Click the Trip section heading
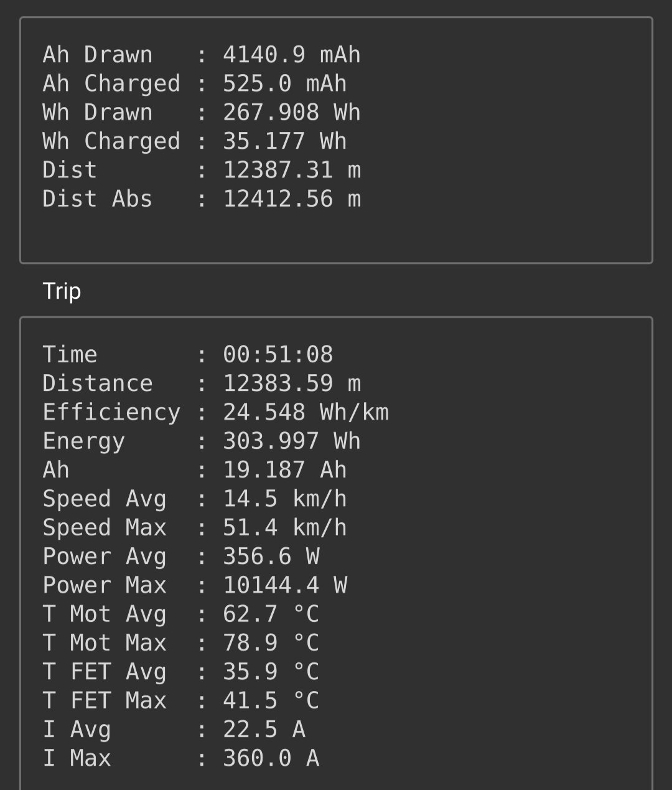The height and width of the screenshot is (790, 672). coord(62,291)
